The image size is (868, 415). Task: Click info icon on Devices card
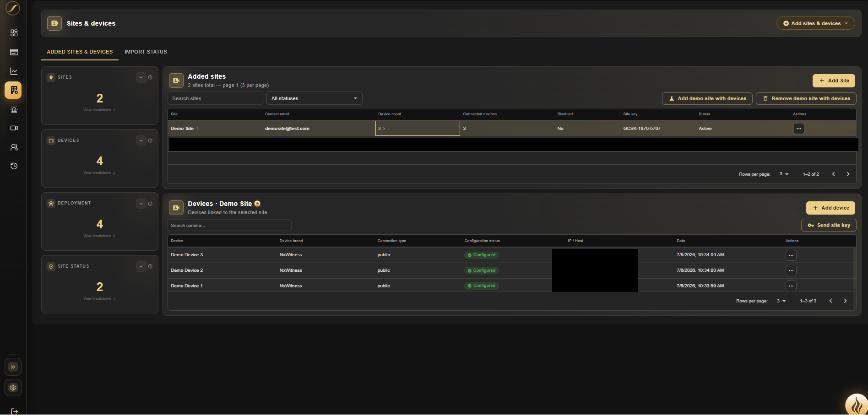pos(150,140)
